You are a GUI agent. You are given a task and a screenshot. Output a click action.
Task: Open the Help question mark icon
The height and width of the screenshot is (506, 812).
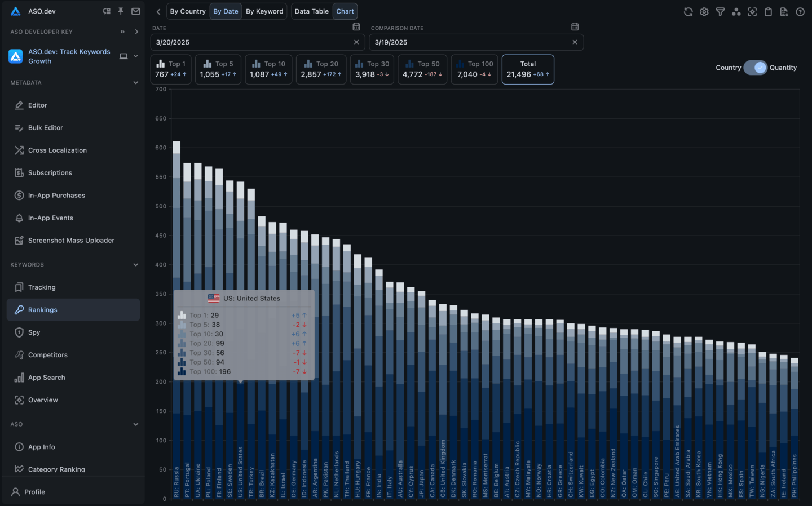click(800, 11)
